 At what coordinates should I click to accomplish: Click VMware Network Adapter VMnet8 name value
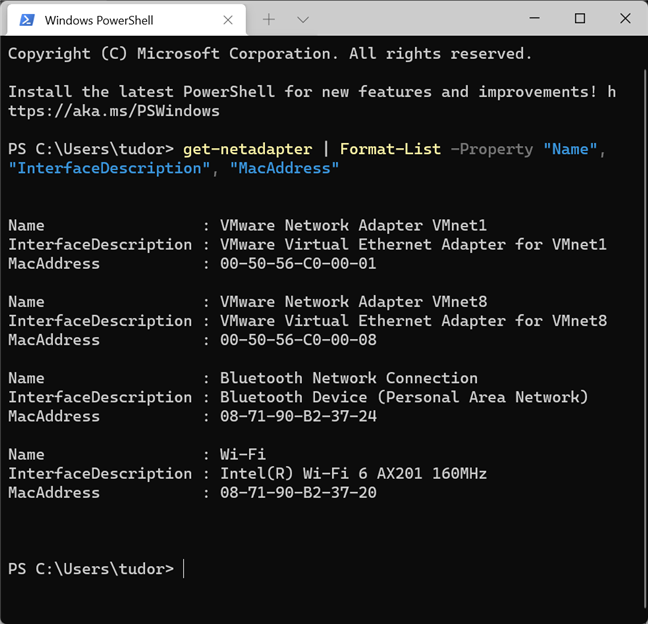[x=353, y=302]
